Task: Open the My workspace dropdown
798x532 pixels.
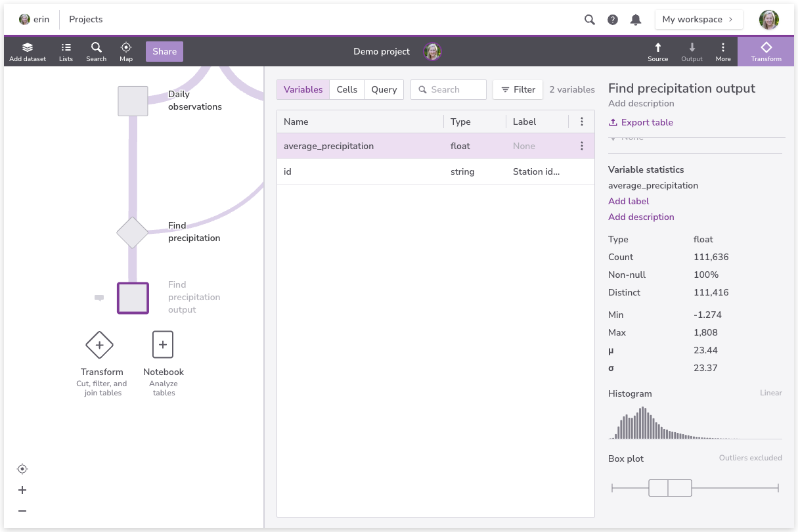Action: click(x=698, y=20)
